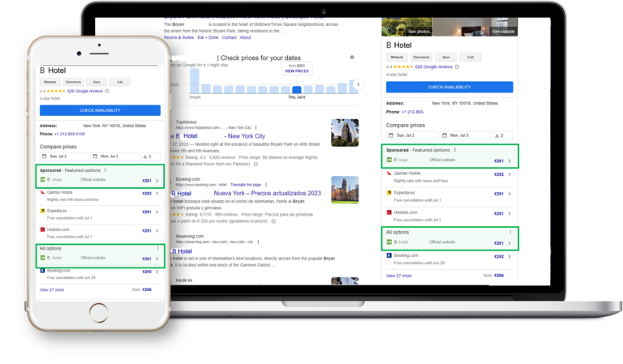Click Website button in laptop hotel panel
Screen dimensions: 623x364
(397, 58)
